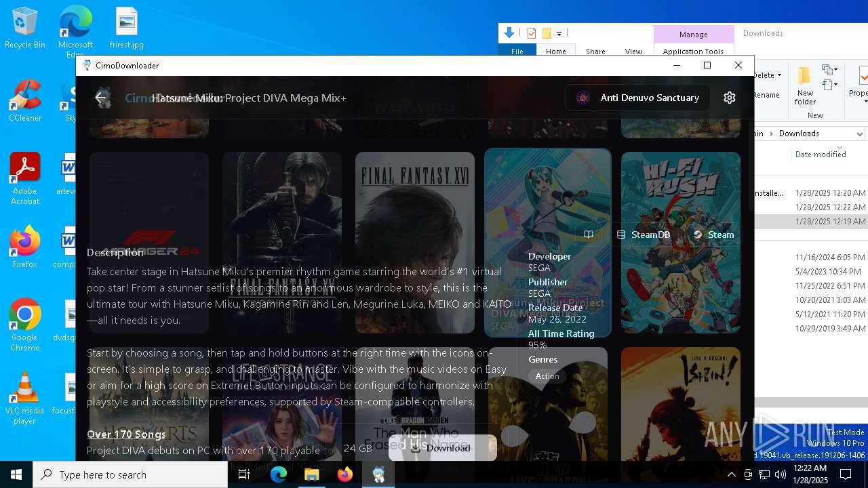Select the frirest.jpg desktop file
The width and height of the screenshot is (868, 488).
pos(127,28)
